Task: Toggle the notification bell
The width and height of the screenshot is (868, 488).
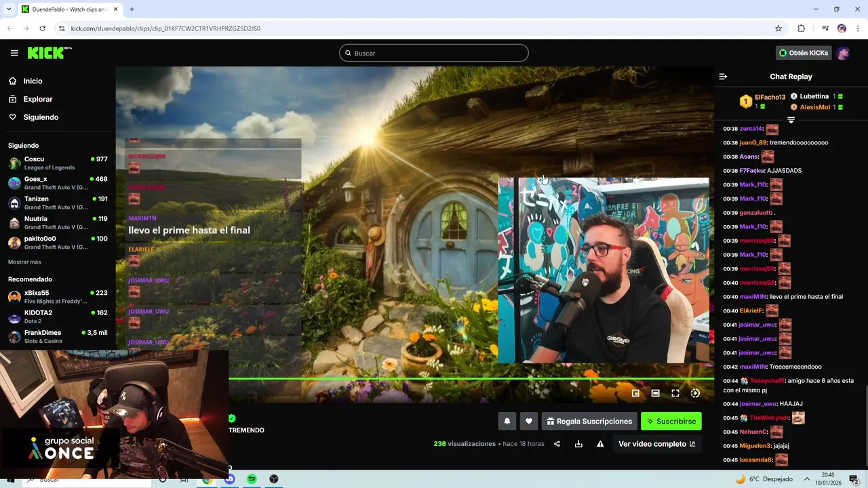Action: (x=507, y=422)
